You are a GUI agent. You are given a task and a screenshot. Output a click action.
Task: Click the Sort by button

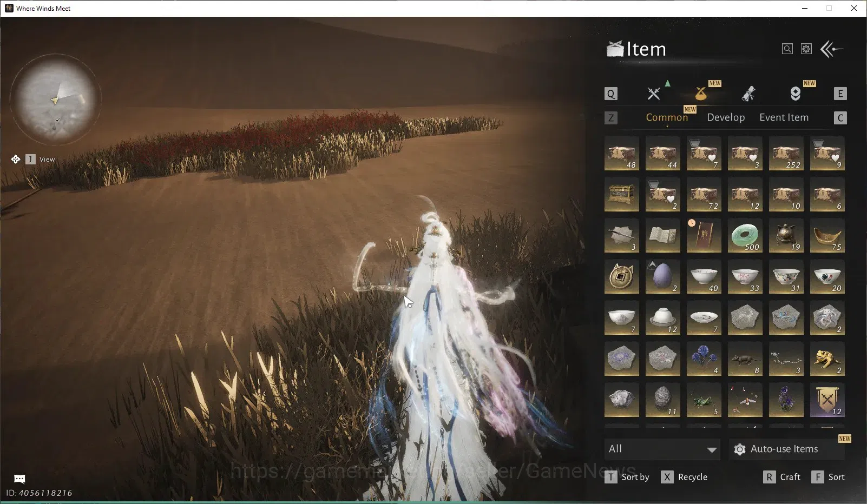tap(627, 477)
